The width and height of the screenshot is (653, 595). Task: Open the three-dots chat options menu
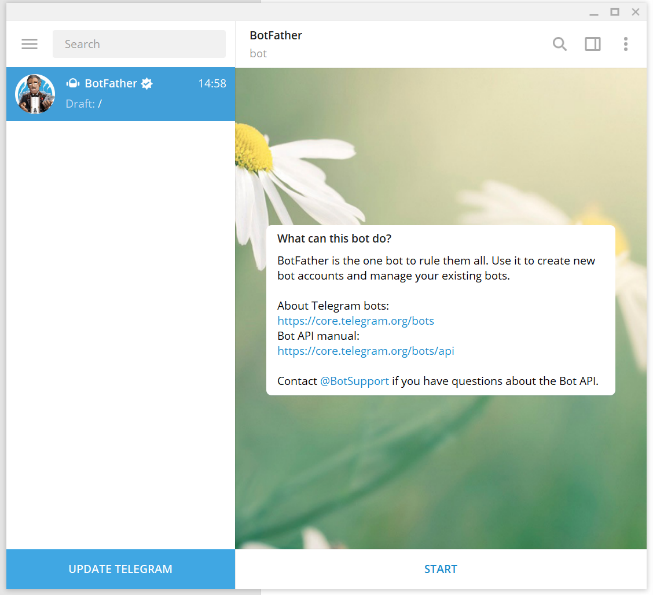[626, 44]
